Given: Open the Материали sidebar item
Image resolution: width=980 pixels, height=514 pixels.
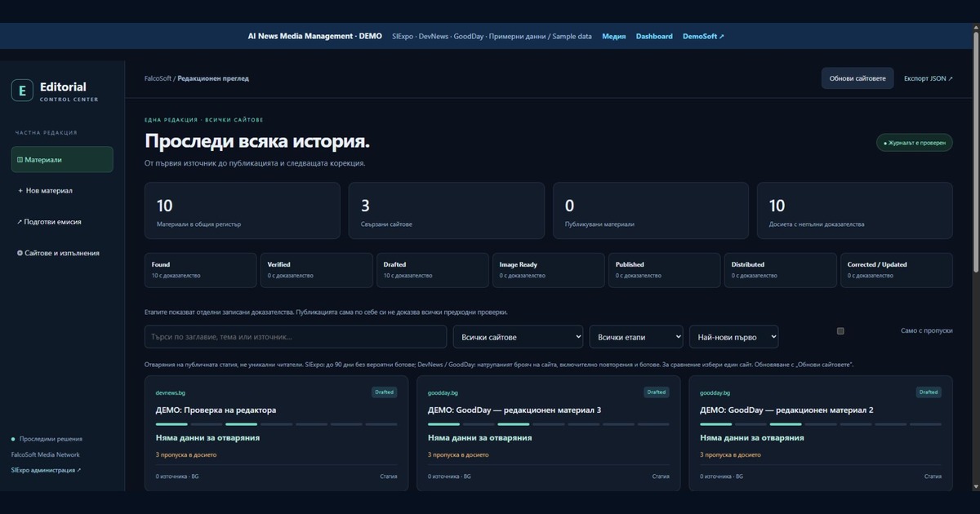Looking at the screenshot, I should click(62, 160).
